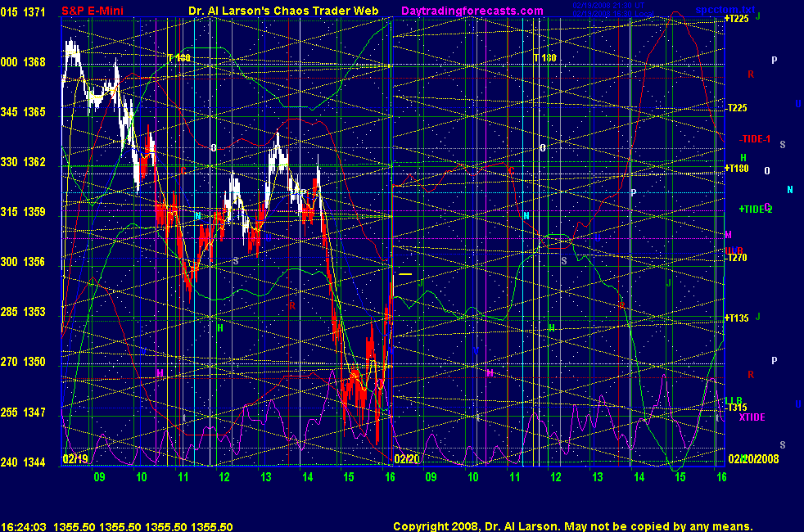Click the Copyright 2008 Dr. Al Larson notice

point(573,526)
